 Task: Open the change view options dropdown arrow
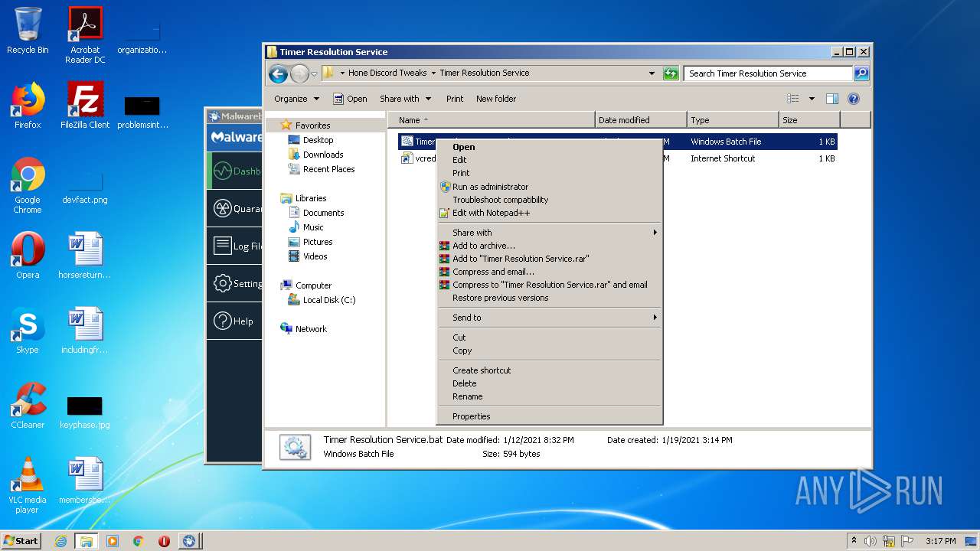pos(812,99)
